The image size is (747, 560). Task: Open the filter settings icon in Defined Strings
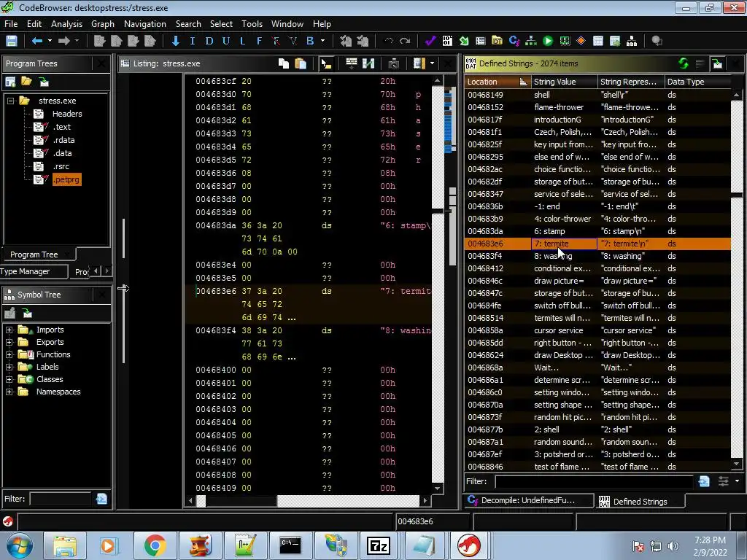(723, 481)
